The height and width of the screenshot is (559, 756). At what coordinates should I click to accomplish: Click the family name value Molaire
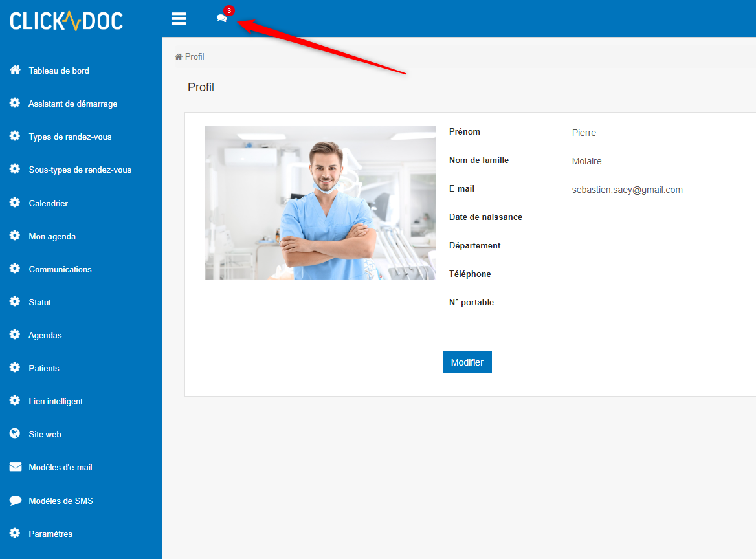[x=587, y=161]
